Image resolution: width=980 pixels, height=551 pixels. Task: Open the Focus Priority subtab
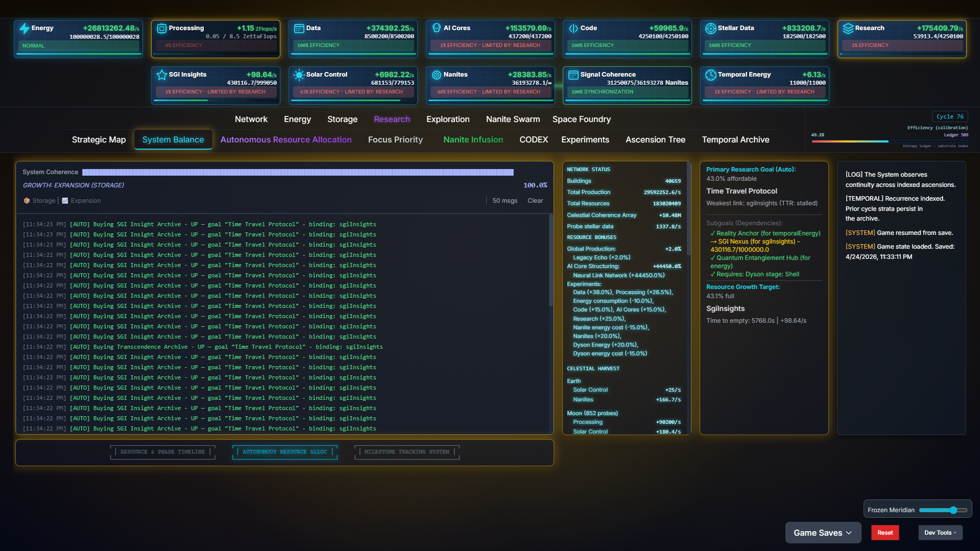click(x=395, y=139)
